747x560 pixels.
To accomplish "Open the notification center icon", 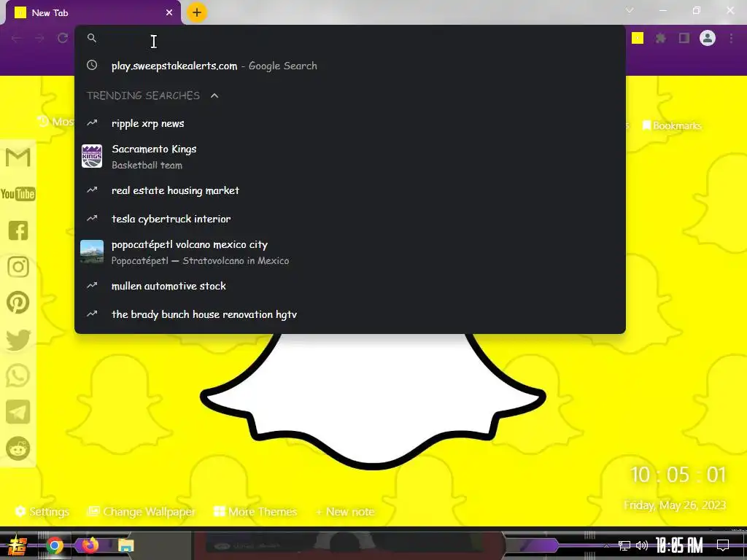I will (x=723, y=545).
